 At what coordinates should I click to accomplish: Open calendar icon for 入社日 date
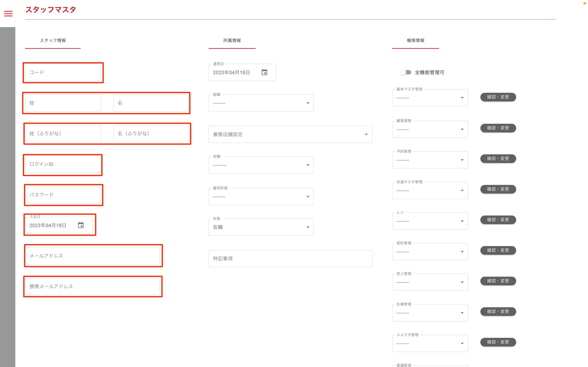point(81,225)
